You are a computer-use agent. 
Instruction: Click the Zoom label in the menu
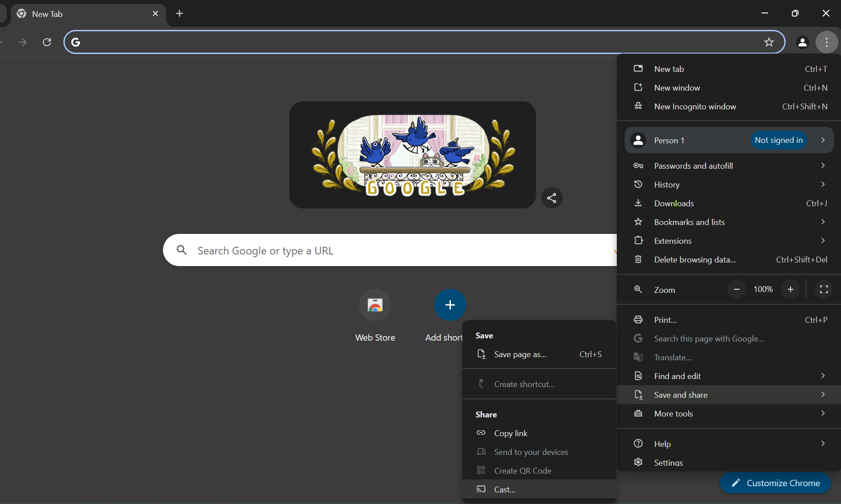(x=665, y=290)
